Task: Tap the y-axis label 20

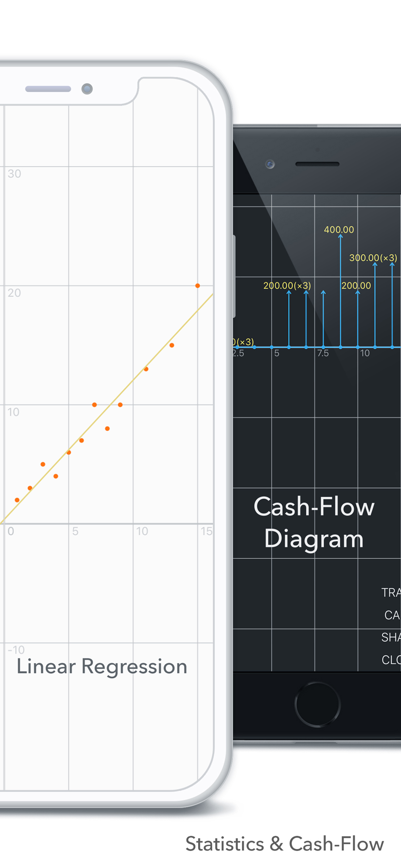Action: tap(15, 293)
